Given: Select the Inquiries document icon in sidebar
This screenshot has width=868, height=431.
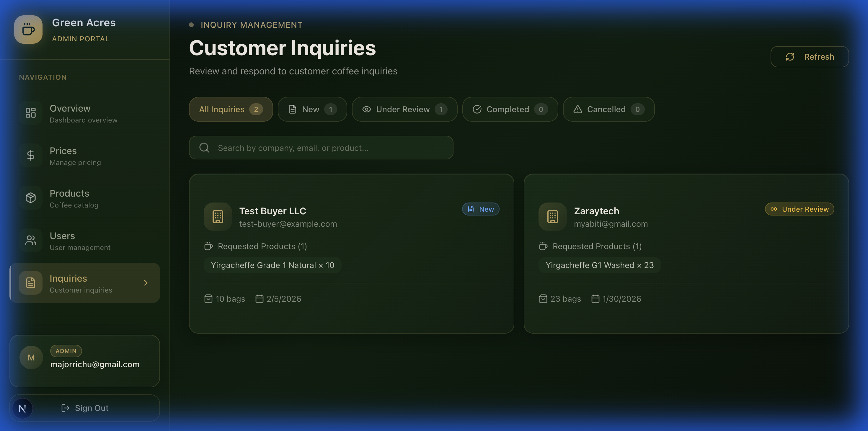Looking at the screenshot, I should [x=30, y=283].
